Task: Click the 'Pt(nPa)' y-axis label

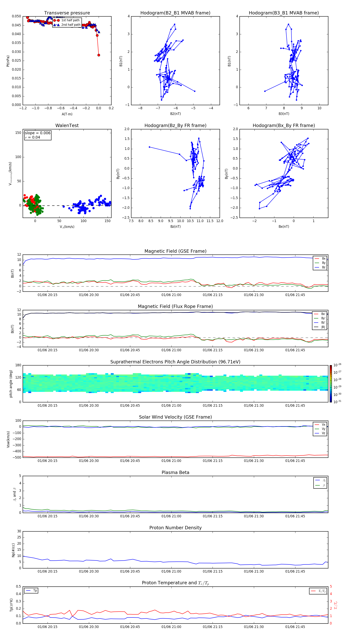Action: (8, 61)
